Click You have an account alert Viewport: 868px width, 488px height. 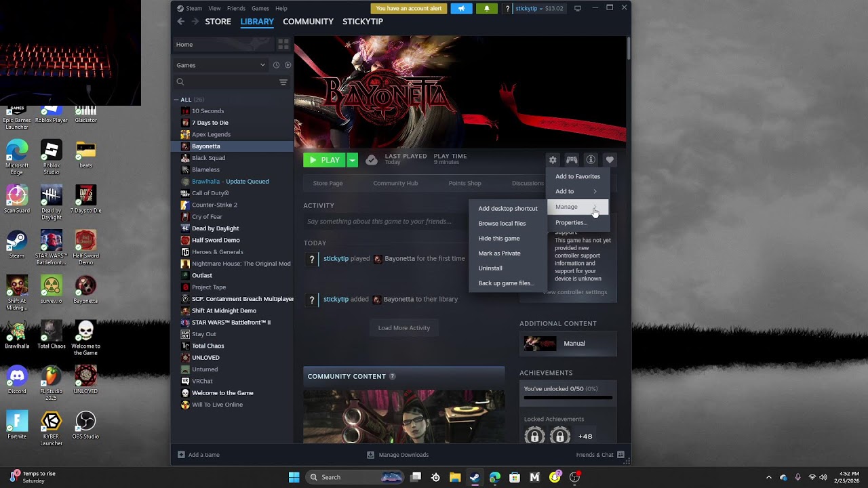click(x=409, y=8)
